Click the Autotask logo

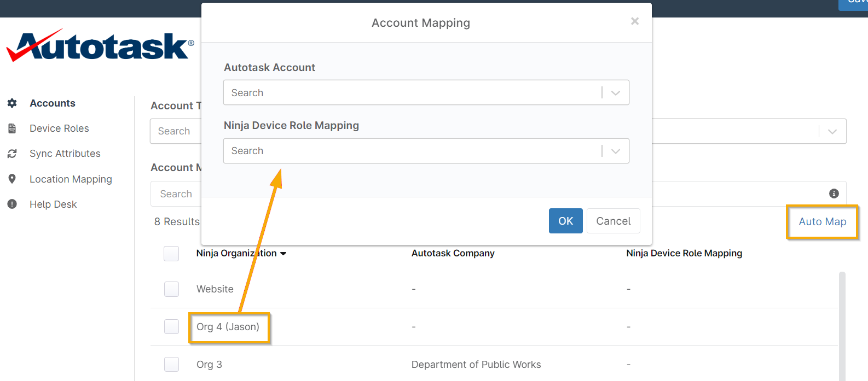100,46
